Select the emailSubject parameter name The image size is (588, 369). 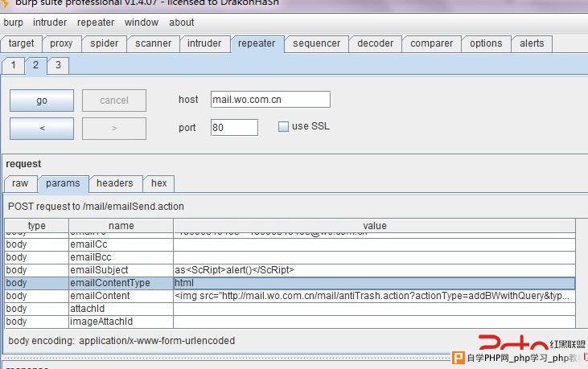pyautogui.click(x=121, y=270)
